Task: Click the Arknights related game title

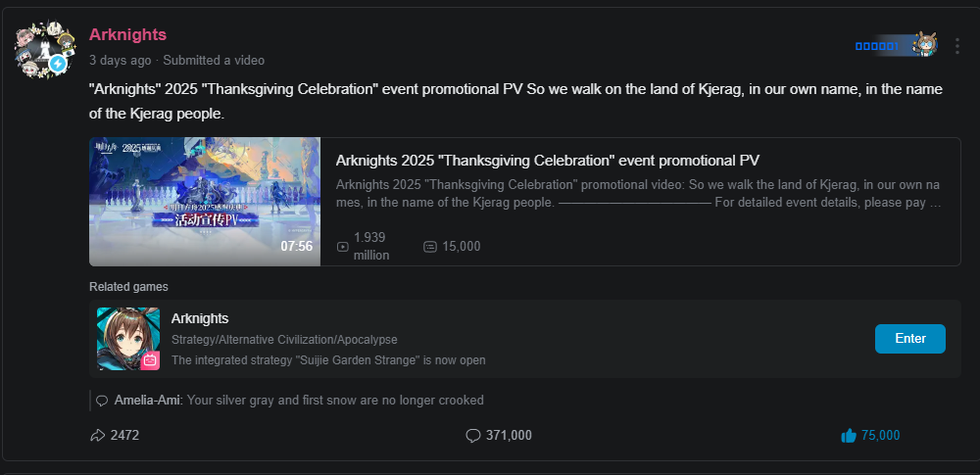Action: 199,318
